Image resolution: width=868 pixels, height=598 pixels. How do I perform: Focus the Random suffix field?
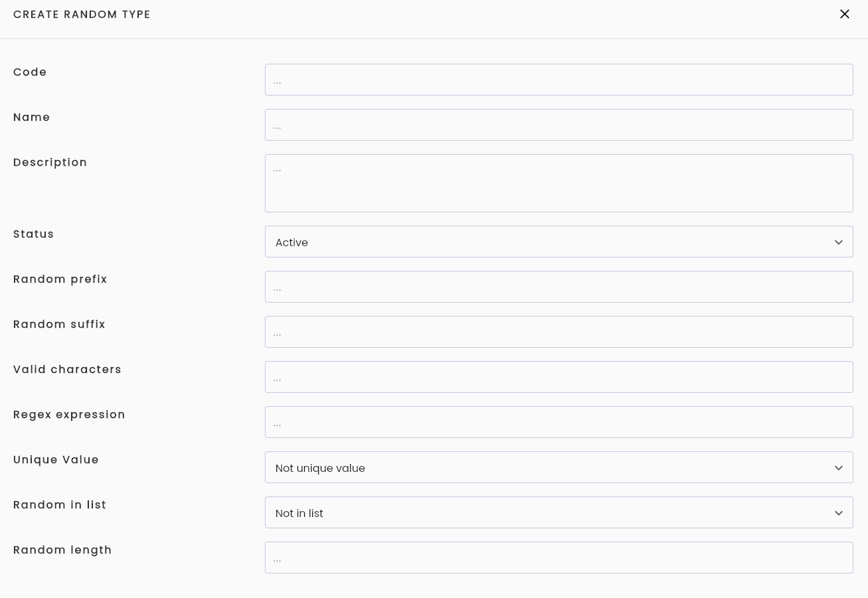pos(559,332)
